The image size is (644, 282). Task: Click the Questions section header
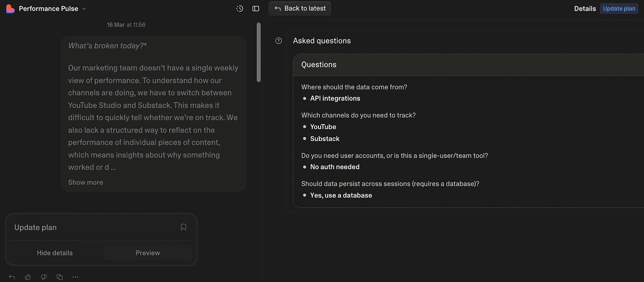click(319, 65)
